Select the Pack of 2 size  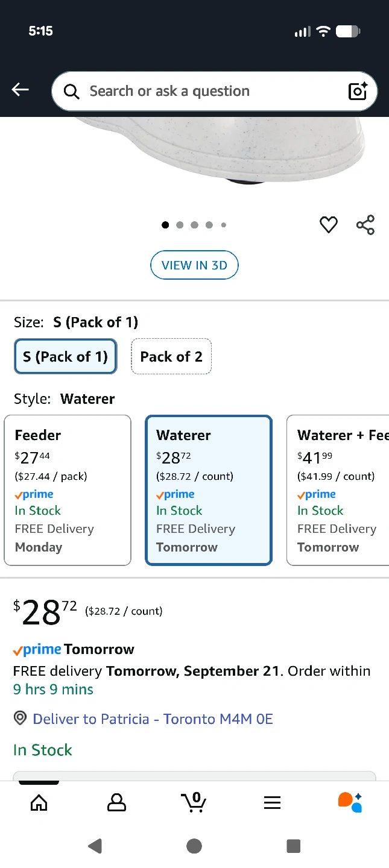[171, 357]
